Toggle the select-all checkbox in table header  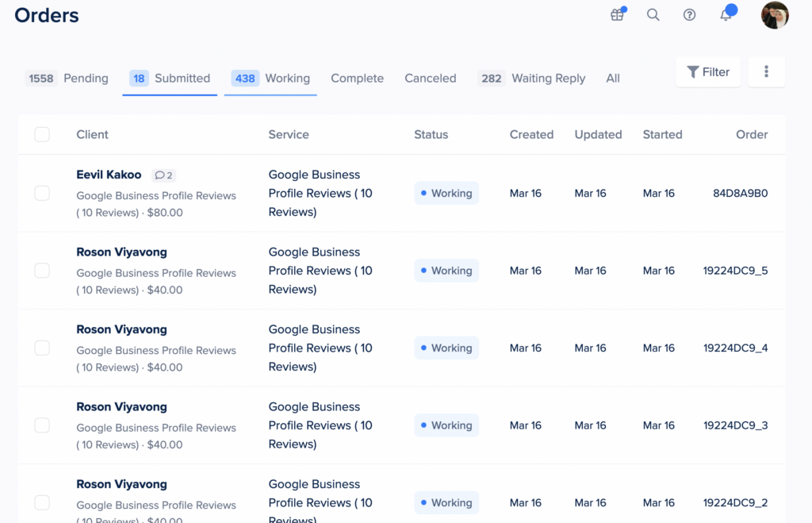coord(42,135)
